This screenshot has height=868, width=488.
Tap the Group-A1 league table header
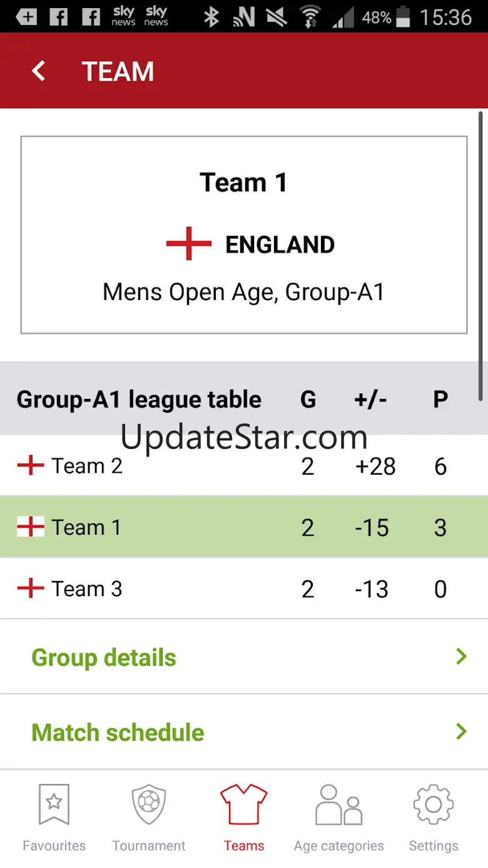pyautogui.click(x=139, y=400)
